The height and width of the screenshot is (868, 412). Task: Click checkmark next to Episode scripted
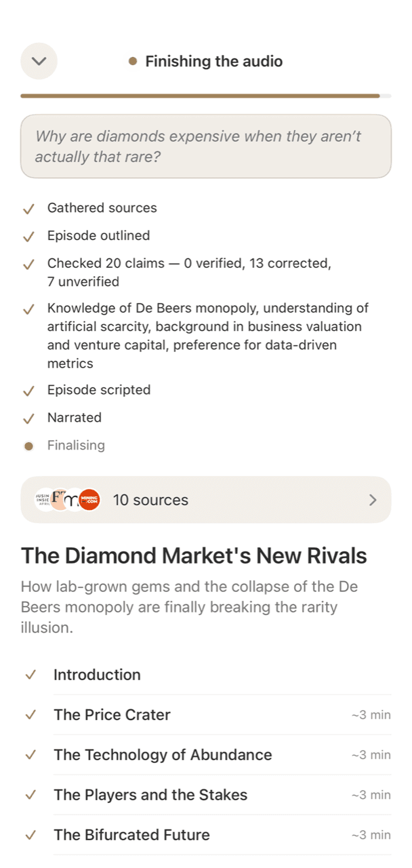[28, 391]
